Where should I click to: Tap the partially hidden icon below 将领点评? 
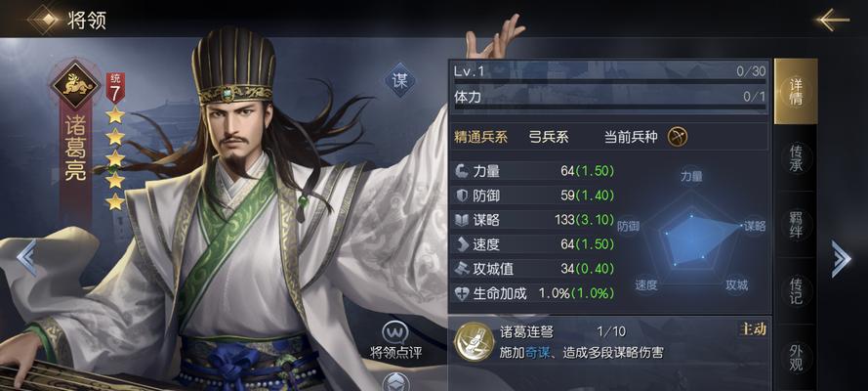click(x=397, y=382)
